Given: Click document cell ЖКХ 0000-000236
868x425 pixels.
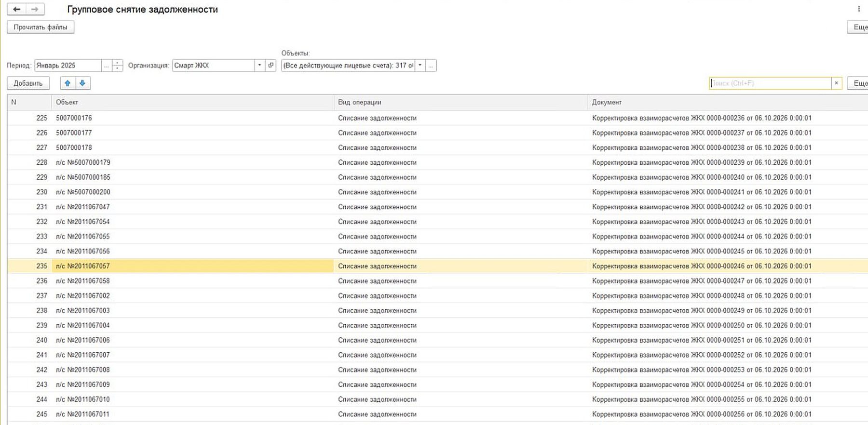Looking at the screenshot, I should pos(728,118).
